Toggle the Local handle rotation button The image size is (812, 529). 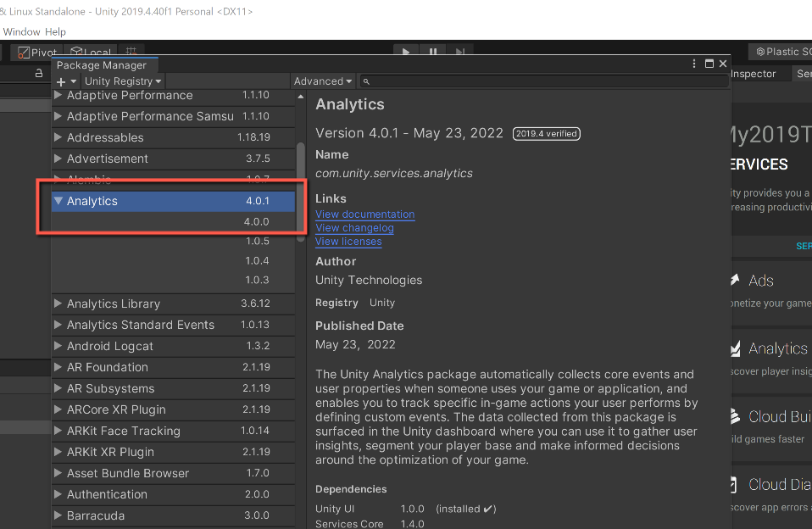[90, 53]
